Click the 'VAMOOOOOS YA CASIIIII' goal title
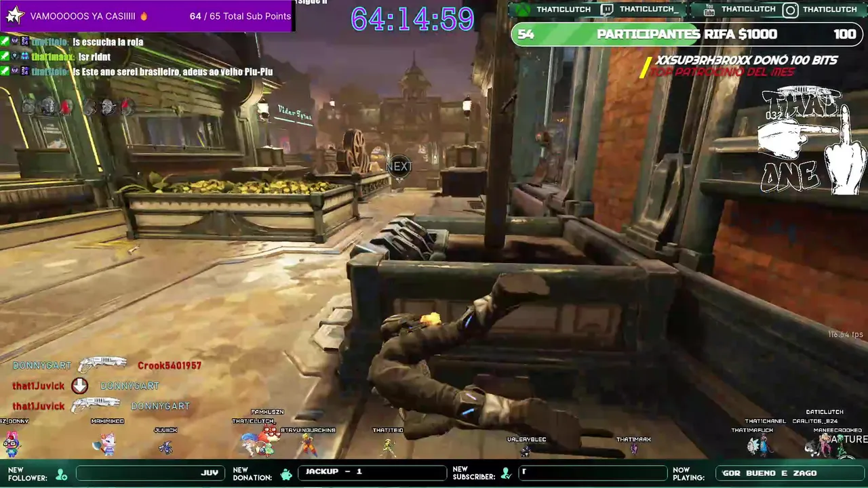The width and height of the screenshot is (868, 488). tap(83, 16)
